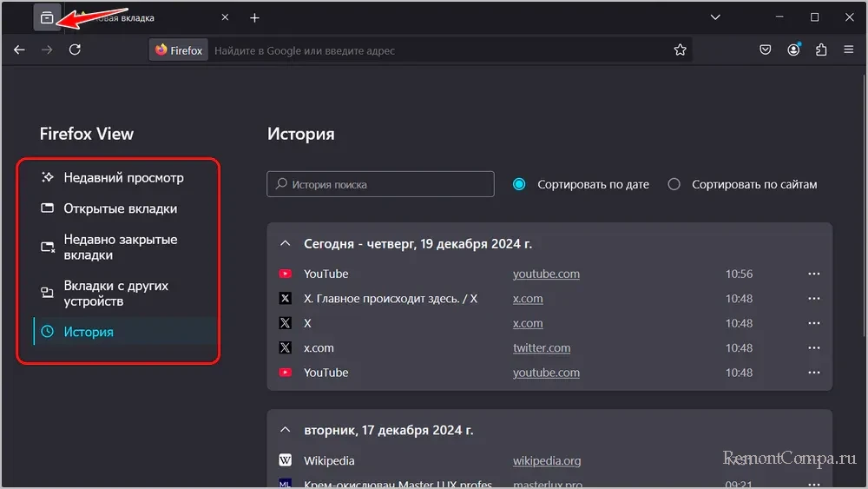Maximize the Firefox window

(x=814, y=17)
